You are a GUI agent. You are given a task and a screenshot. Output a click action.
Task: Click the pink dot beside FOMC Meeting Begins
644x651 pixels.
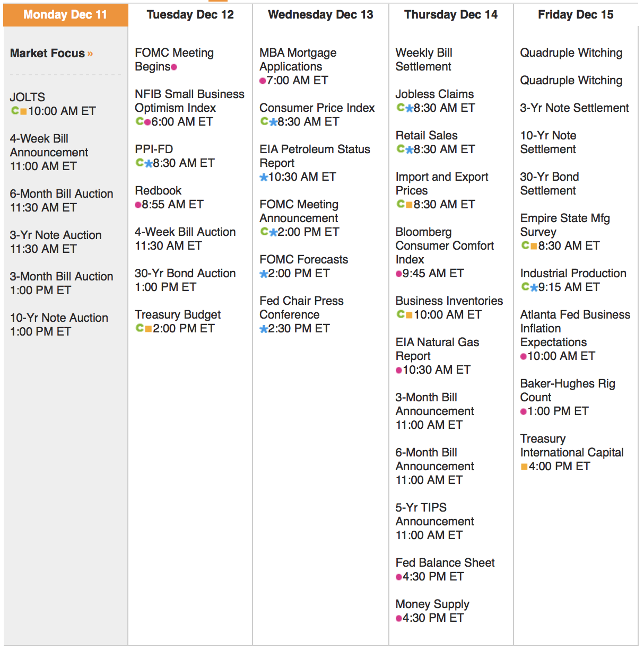click(x=174, y=67)
